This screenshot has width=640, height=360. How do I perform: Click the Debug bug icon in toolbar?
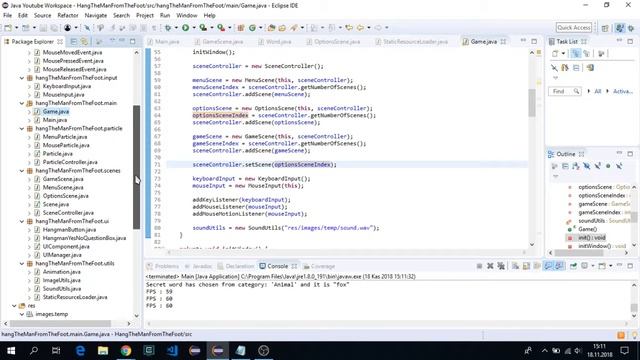pyautogui.click(x=168, y=28)
